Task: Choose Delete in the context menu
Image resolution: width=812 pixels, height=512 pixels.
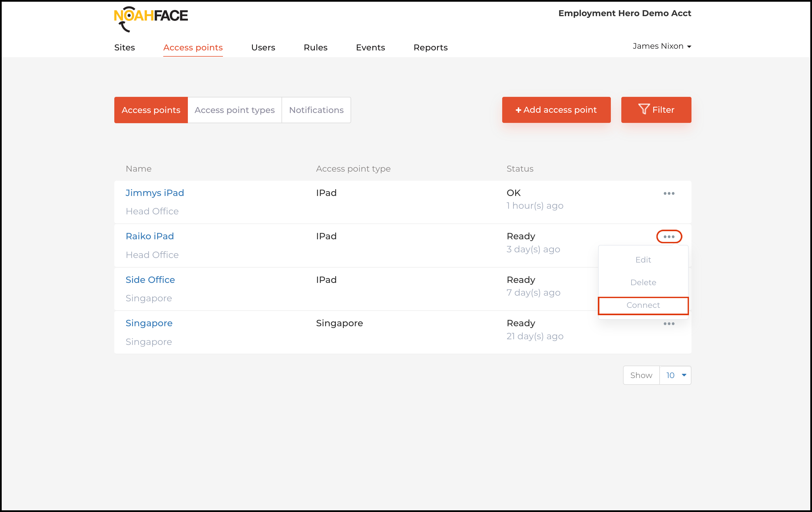Action: point(643,282)
